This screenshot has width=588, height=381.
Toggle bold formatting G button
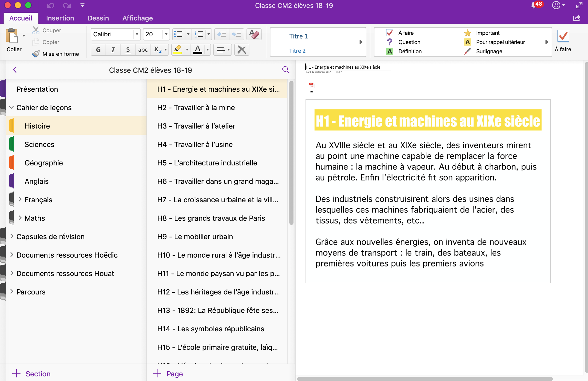point(98,50)
